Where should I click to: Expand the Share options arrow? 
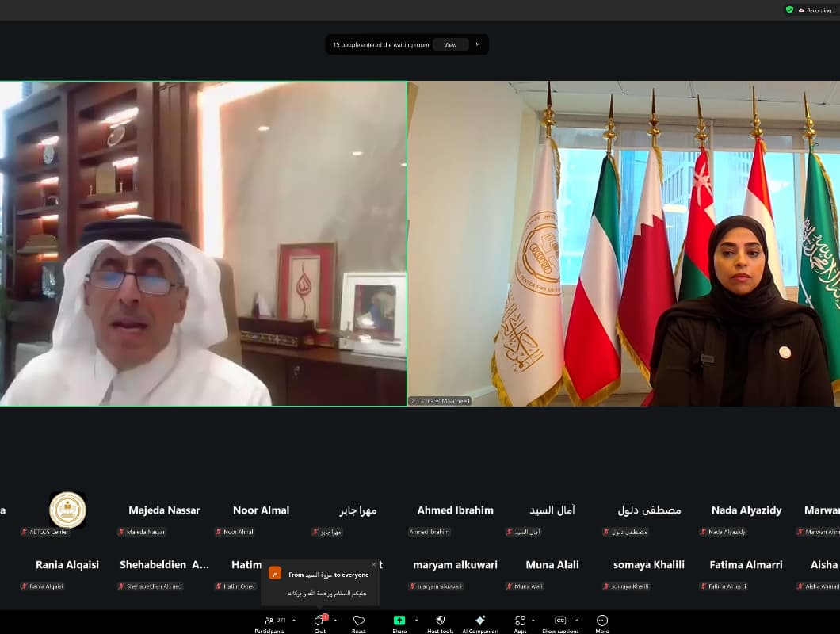(417, 621)
